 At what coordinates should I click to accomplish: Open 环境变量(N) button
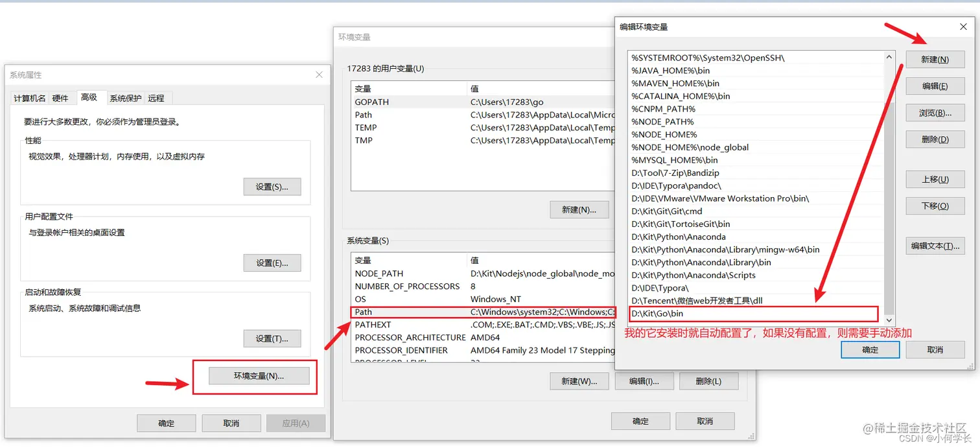tap(259, 376)
